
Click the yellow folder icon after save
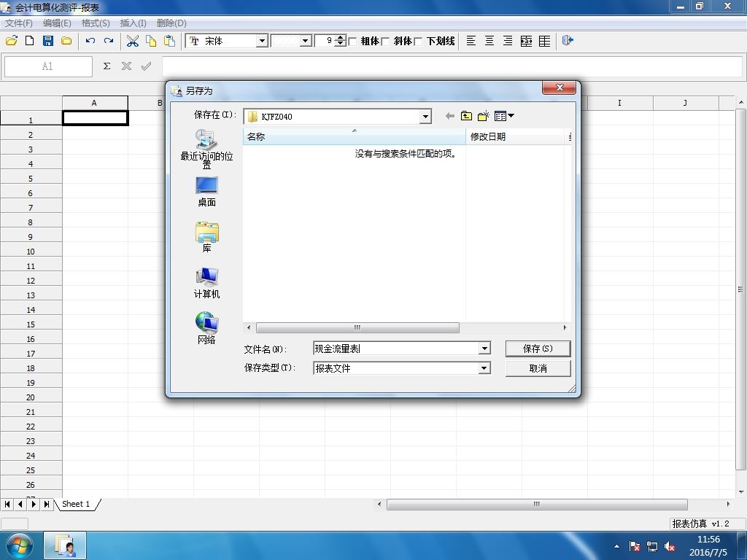click(66, 41)
